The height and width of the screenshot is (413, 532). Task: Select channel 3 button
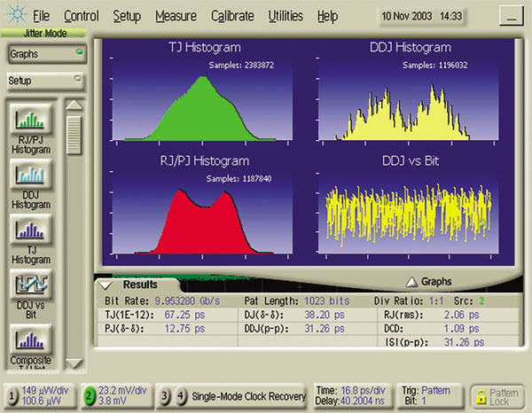coord(164,395)
